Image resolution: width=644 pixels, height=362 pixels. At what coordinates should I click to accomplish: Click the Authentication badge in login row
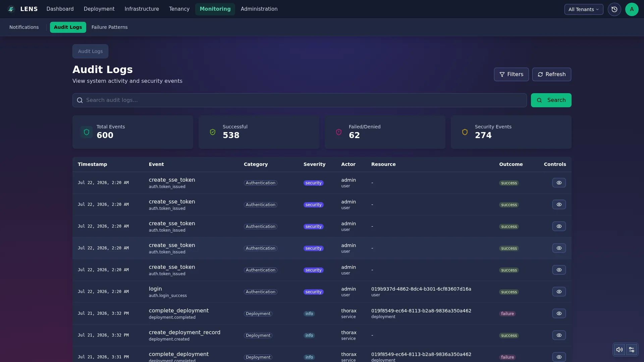point(260,292)
